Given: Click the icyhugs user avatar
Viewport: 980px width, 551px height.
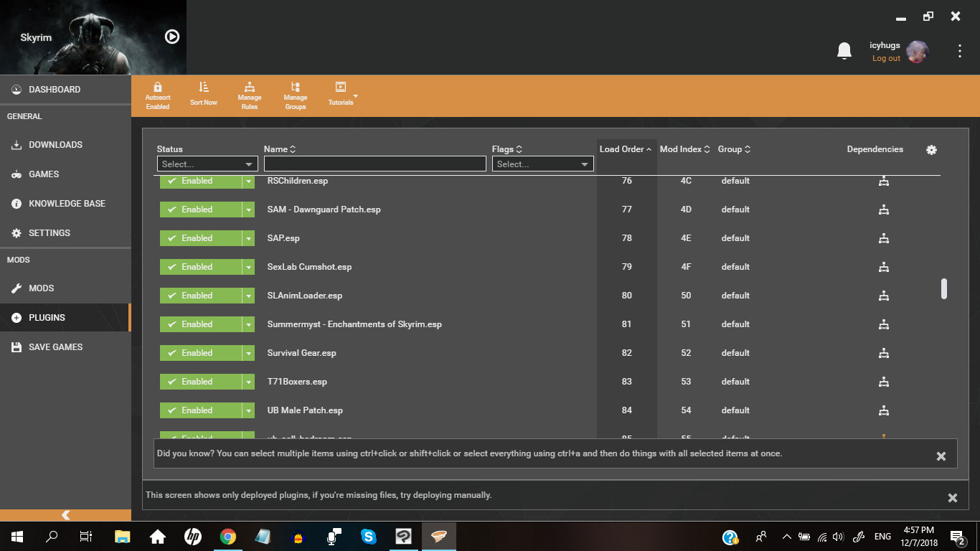Looking at the screenshot, I should [x=918, y=52].
